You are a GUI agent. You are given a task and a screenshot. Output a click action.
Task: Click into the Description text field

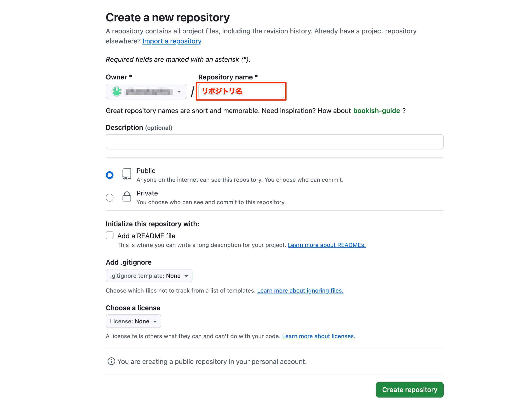[x=275, y=142]
